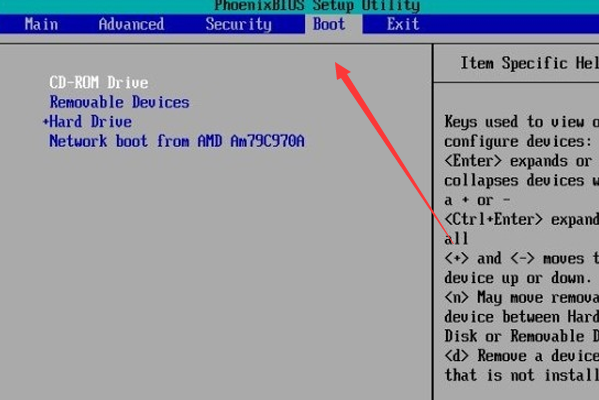
Task: Choose Removable Devices boot entry
Action: coord(120,102)
